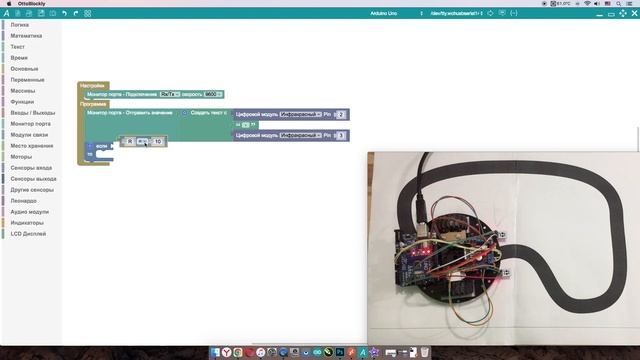Click the gear icon on 'Создать текст' block

click(184, 113)
